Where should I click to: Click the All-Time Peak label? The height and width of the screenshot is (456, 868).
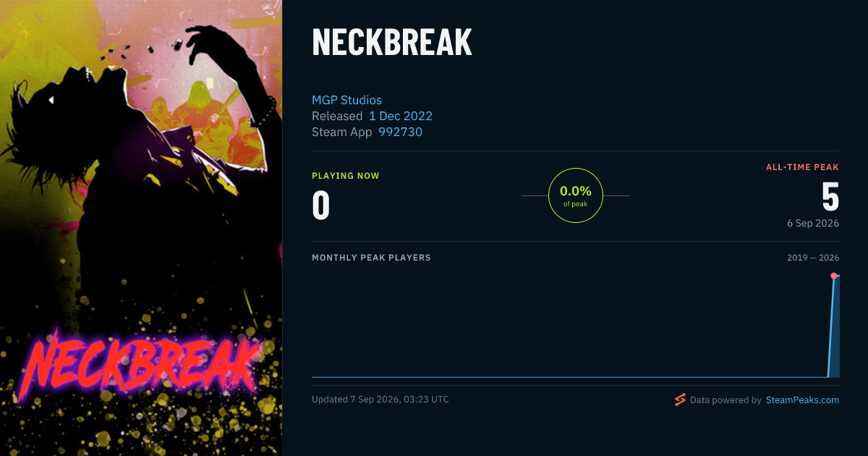coord(802,167)
